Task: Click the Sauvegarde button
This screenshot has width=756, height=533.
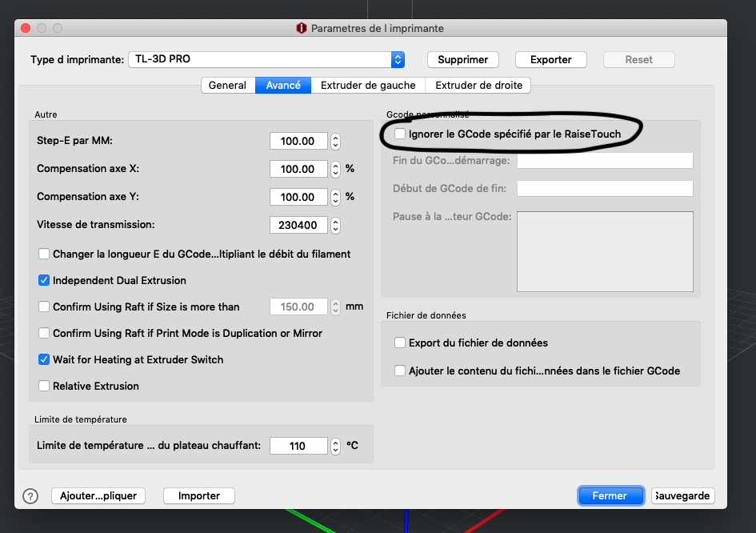Action: (x=682, y=496)
